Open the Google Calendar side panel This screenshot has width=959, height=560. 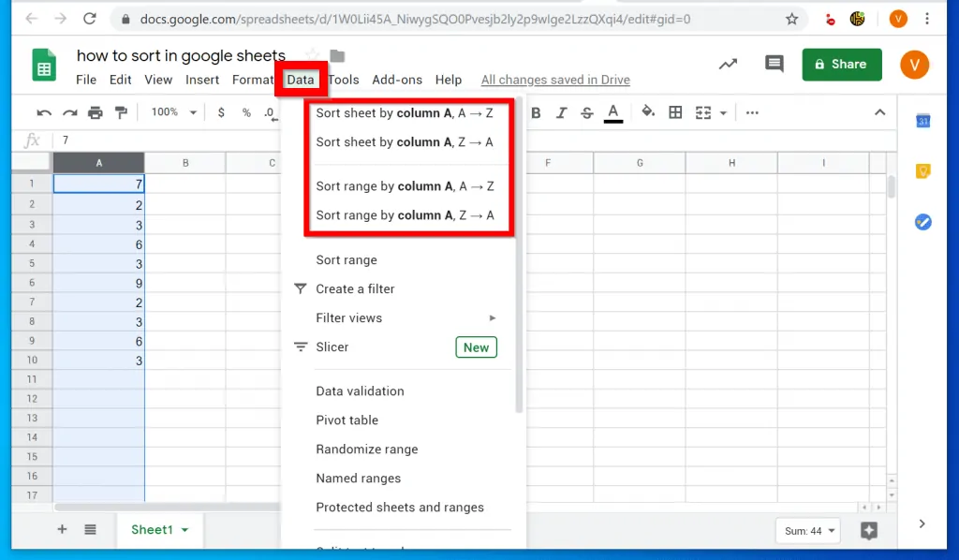coord(922,120)
